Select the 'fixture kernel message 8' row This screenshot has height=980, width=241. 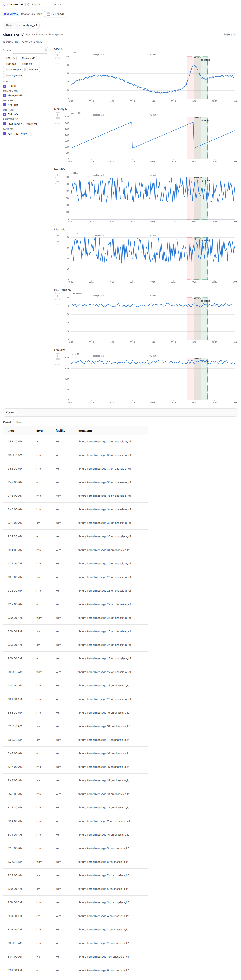(x=75, y=862)
